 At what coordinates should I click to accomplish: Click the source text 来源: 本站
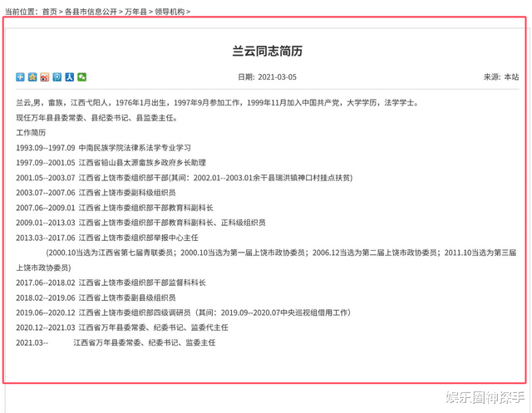coord(501,77)
